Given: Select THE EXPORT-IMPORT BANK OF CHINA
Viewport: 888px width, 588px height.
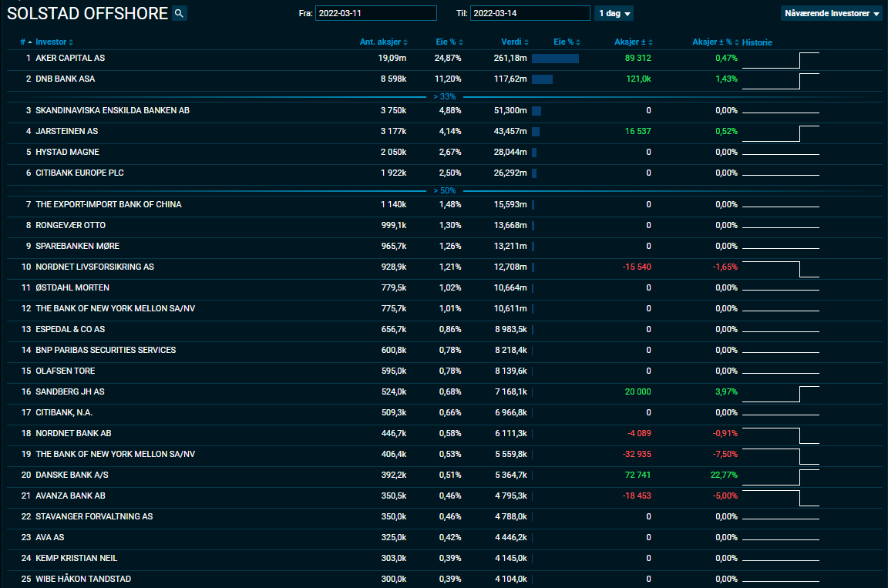Looking at the screenshot, I should click(109, 204).
